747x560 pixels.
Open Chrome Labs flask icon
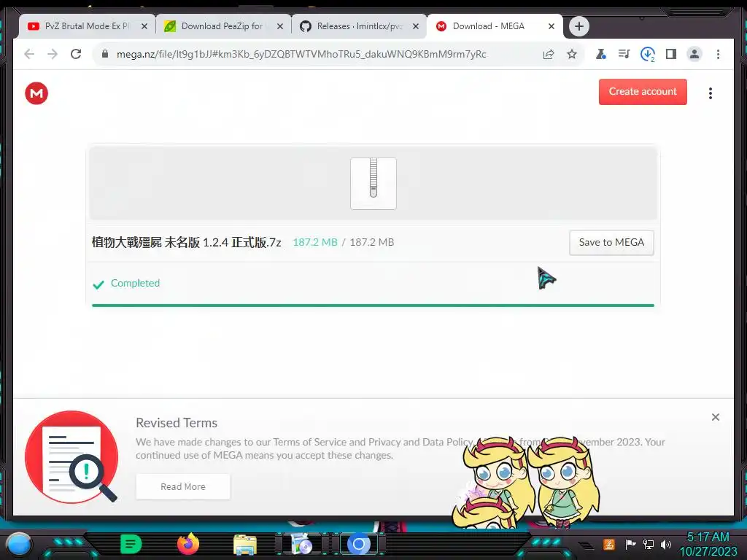pyautogui.click(x=601, y=54)
